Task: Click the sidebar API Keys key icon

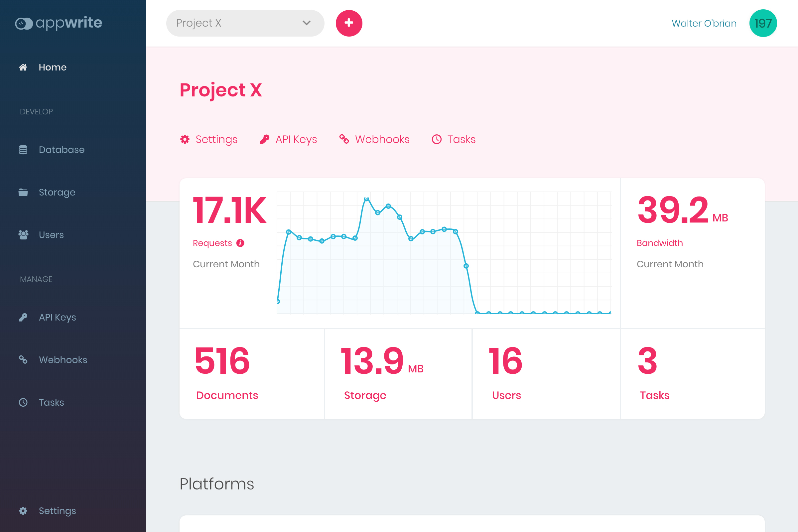Action: pyautogui.click(x=23, y=317)
